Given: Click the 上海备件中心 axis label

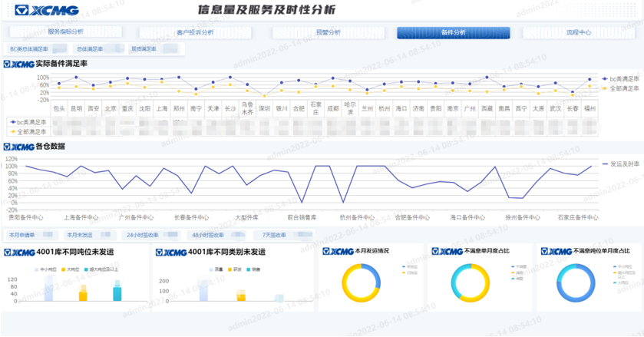Looking at the screenshot, I should click(x=81, y=217).
